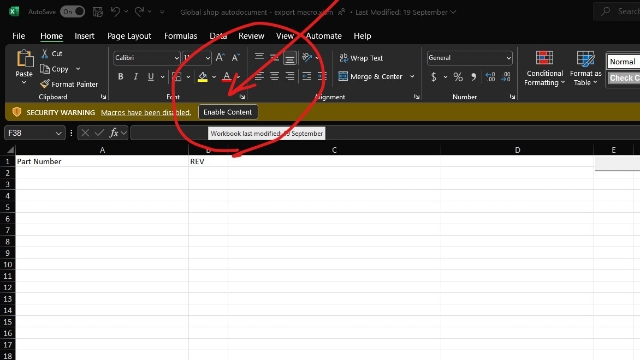The height and width of the screenshot is (360, 640).
Task: Expand the Merge & Center options arrow
Action: tap(412, 76)
